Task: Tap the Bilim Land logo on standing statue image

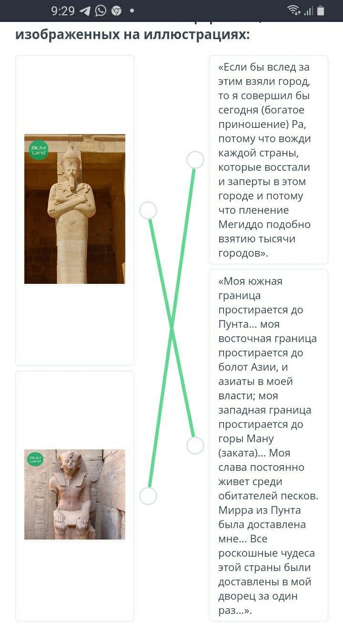Action: [38, 150]
